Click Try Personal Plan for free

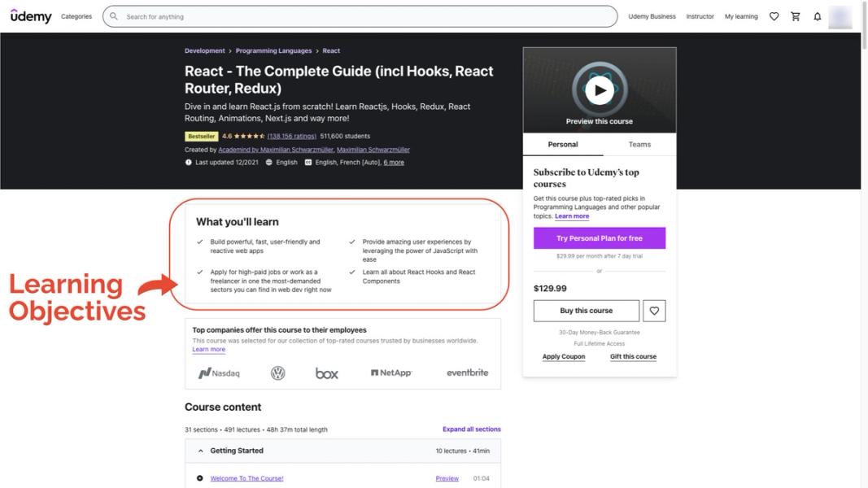600,237
